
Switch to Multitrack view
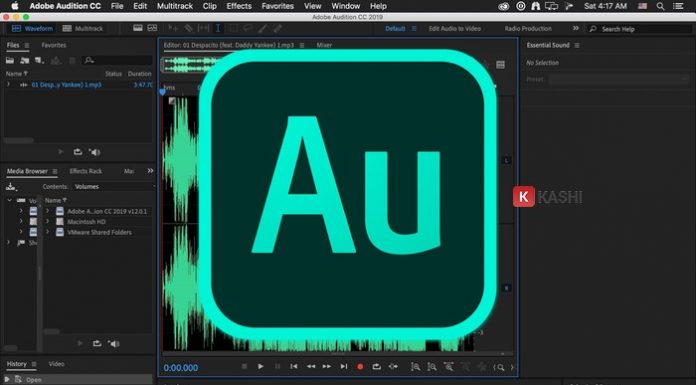coord(83,28)
